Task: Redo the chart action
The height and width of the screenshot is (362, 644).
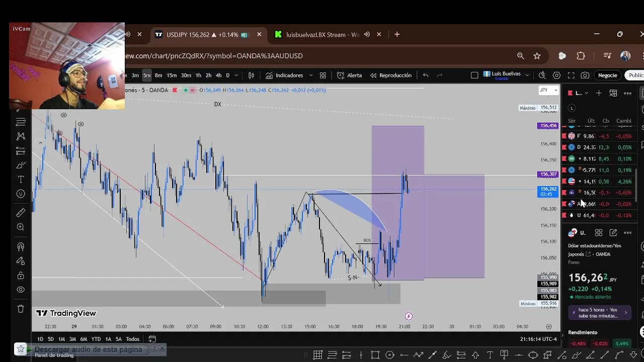Action: [x=440, y=75]
